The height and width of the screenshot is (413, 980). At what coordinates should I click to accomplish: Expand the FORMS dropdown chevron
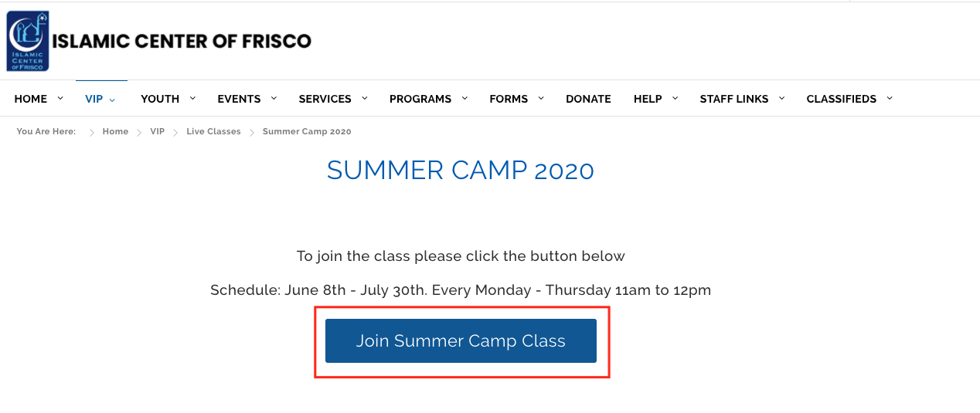(541, 98)
